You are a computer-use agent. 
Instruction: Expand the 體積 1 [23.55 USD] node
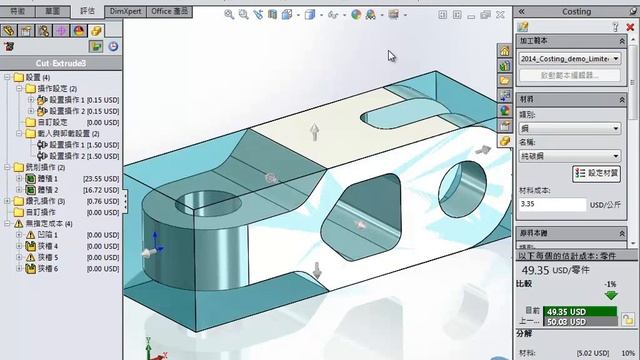(x=19, y=178)
